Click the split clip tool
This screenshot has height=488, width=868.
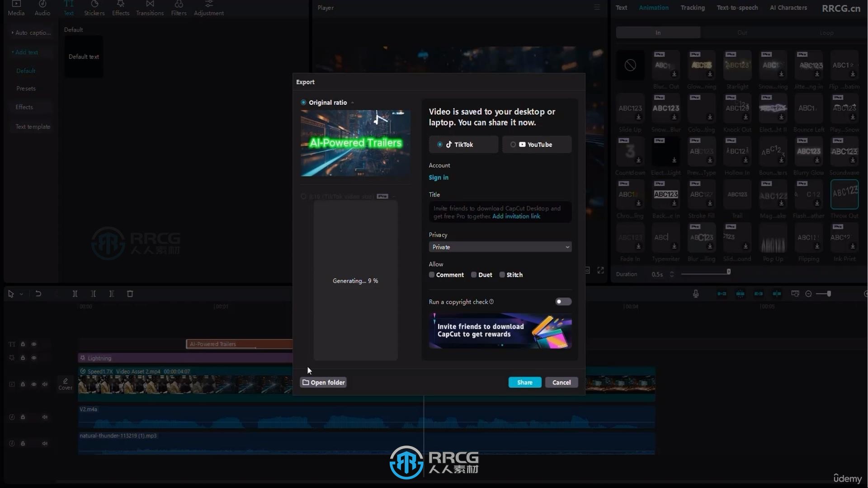coord(75,294)
